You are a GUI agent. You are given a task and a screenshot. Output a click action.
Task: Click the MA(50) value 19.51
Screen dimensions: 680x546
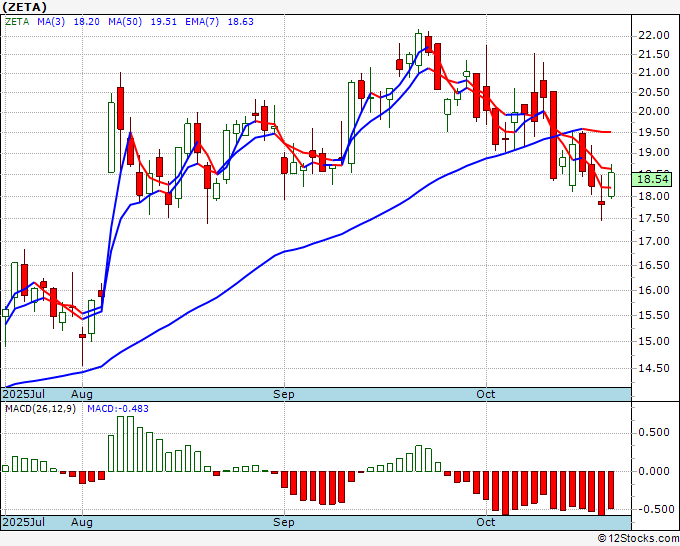tap(163, 22)
